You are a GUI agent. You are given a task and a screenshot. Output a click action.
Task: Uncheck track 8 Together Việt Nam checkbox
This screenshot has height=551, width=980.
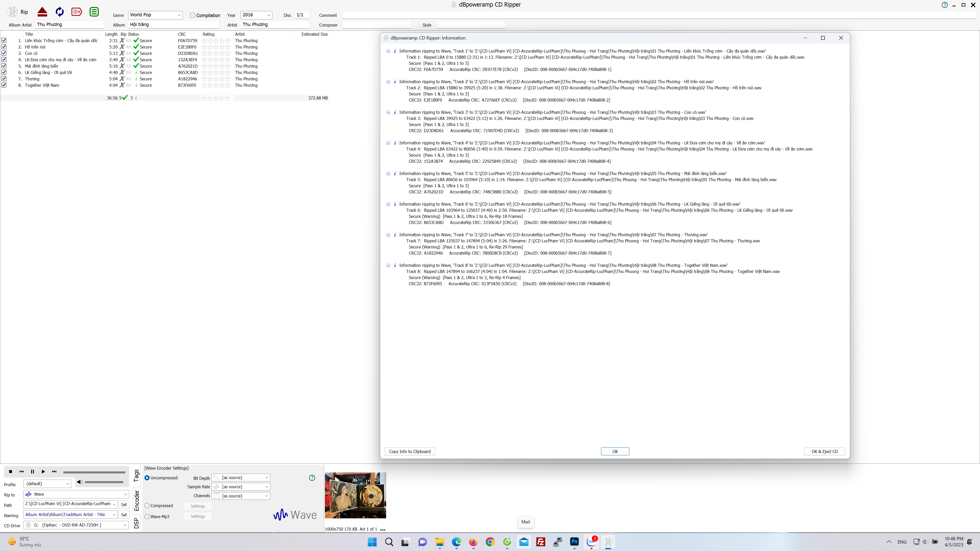(x=4, y=85)
